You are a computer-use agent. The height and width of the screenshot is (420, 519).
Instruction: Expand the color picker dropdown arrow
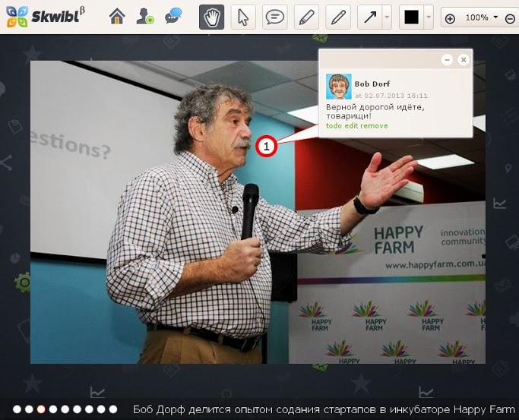429,17
